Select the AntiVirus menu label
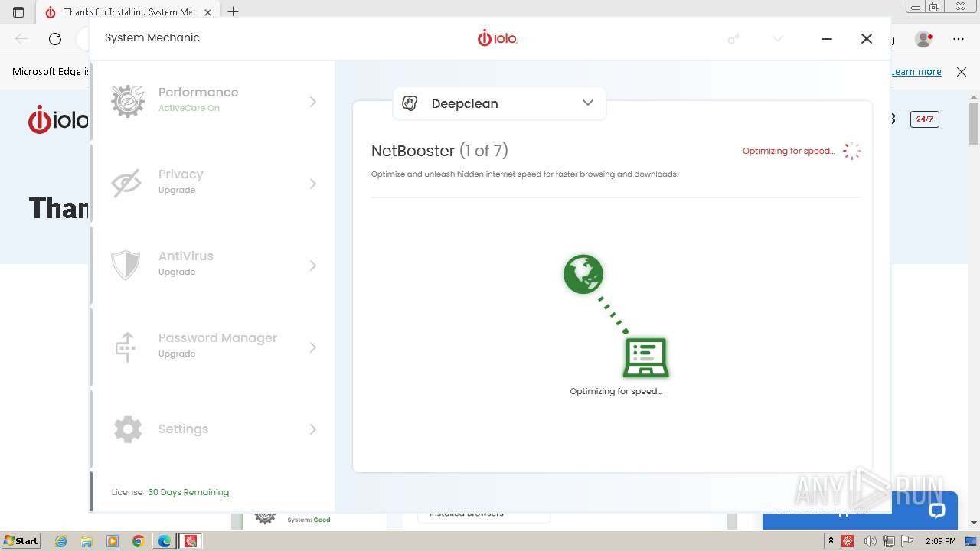980x551 pixels. click(x=186, y=256)
